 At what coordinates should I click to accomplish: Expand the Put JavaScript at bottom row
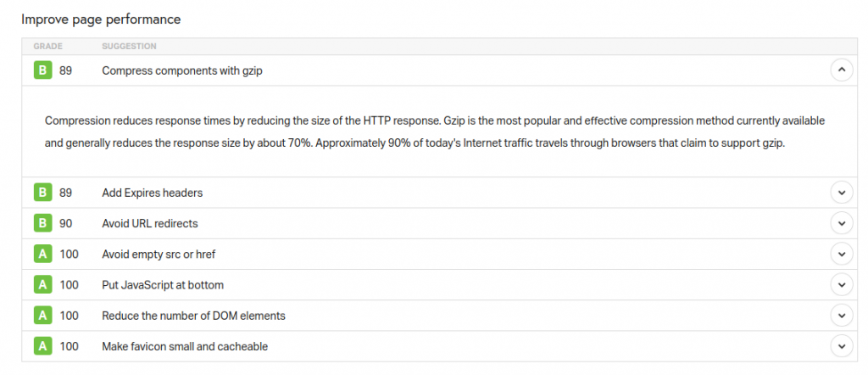pos(841,285)
